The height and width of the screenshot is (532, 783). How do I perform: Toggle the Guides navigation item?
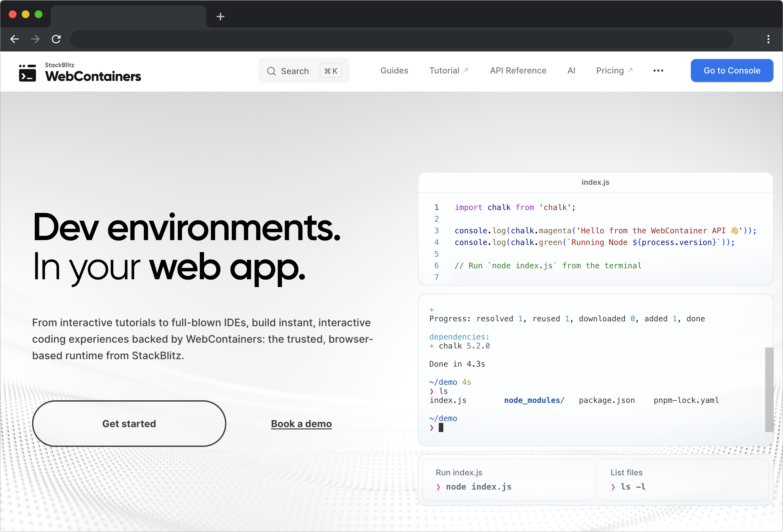point(394,71)
